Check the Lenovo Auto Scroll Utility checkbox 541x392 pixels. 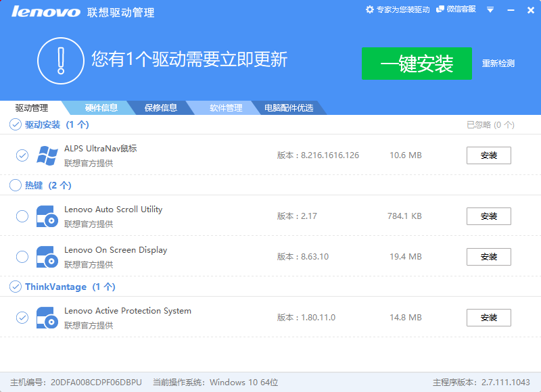pyautogui.click(x=22, y=216)
